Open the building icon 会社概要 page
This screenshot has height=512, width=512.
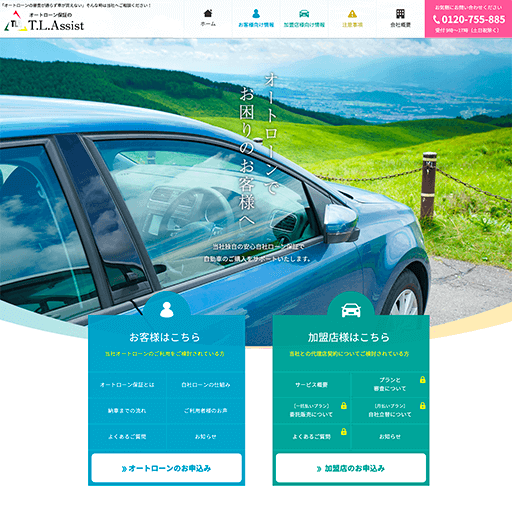click(x=400, y=14)
